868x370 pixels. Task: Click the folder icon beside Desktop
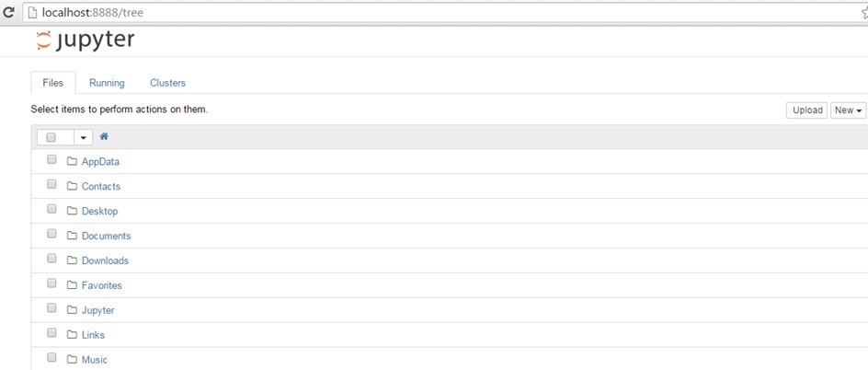tap(73, 212)
